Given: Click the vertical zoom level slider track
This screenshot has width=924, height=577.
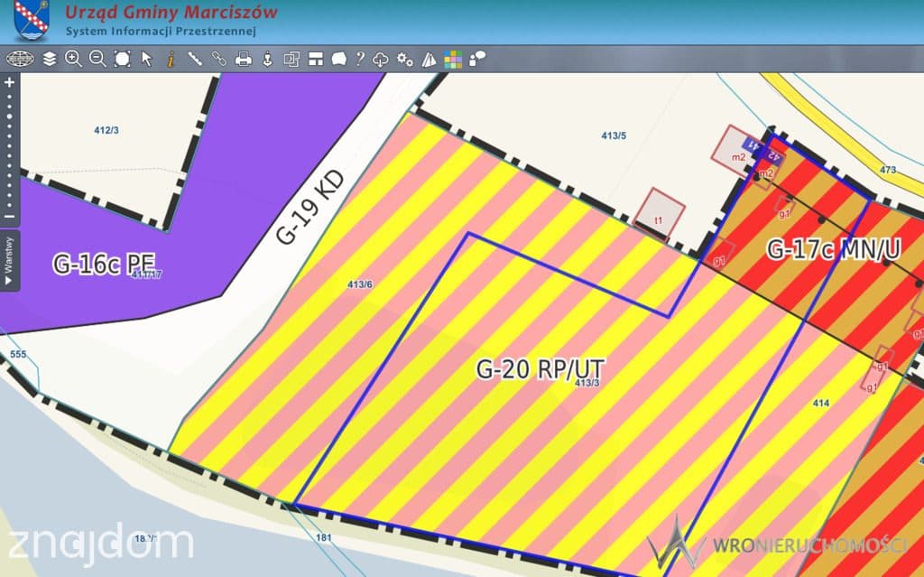Looking at the screenshot, I should pos(9,149).
